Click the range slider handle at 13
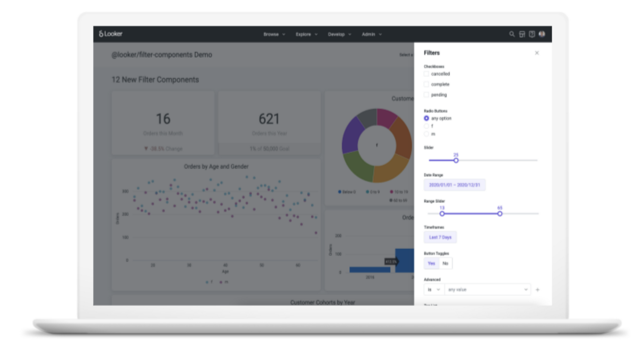Image resolution: width=644 pixels, height=353 pixels. point(442,214)
